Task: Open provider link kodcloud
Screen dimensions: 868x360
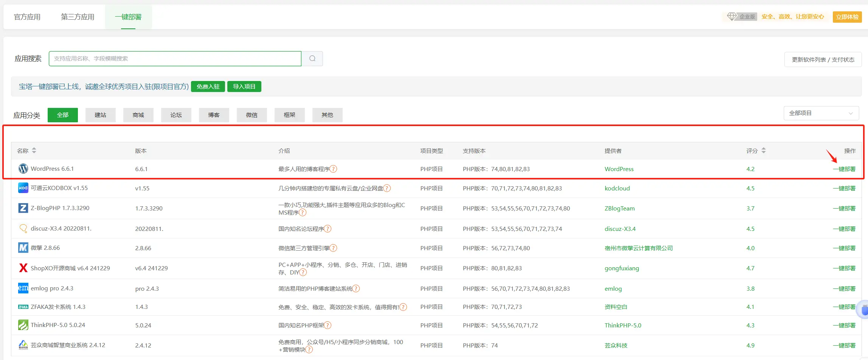Action: click(617, 188)
